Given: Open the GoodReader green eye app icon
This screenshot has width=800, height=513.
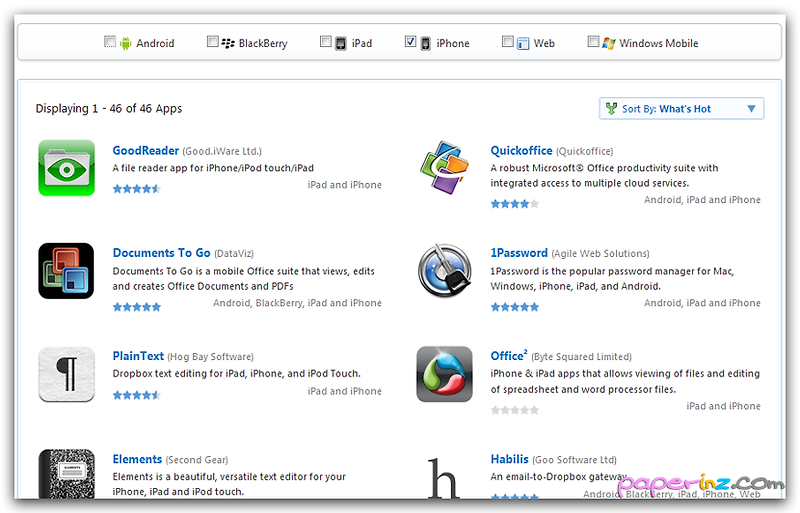Looking at the screenshot, I should [66, 168].
